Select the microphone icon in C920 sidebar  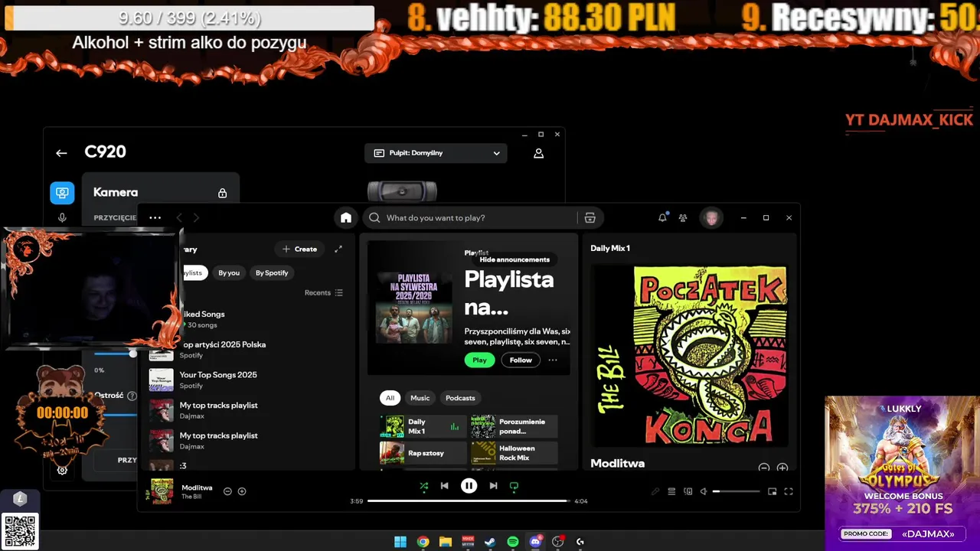[62, 217]
